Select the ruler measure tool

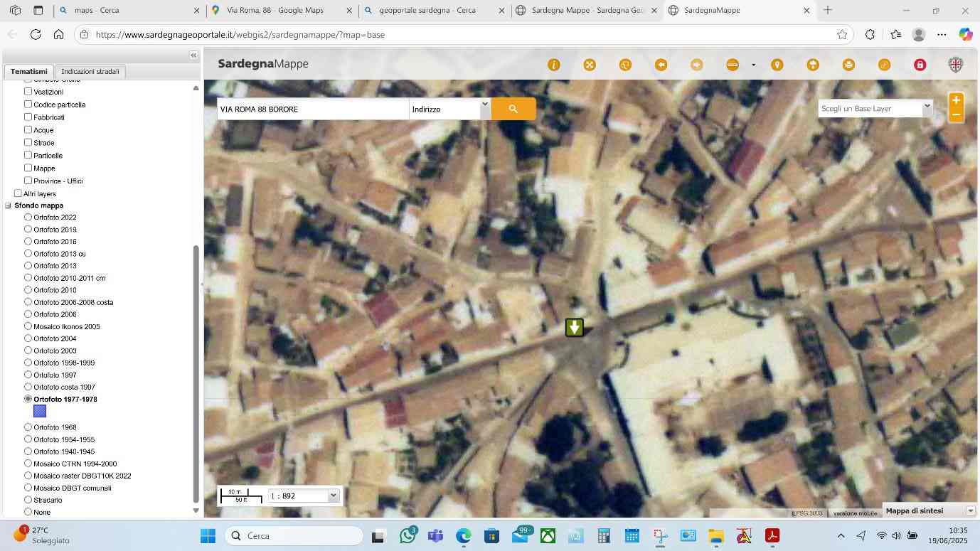click(733, 65)
